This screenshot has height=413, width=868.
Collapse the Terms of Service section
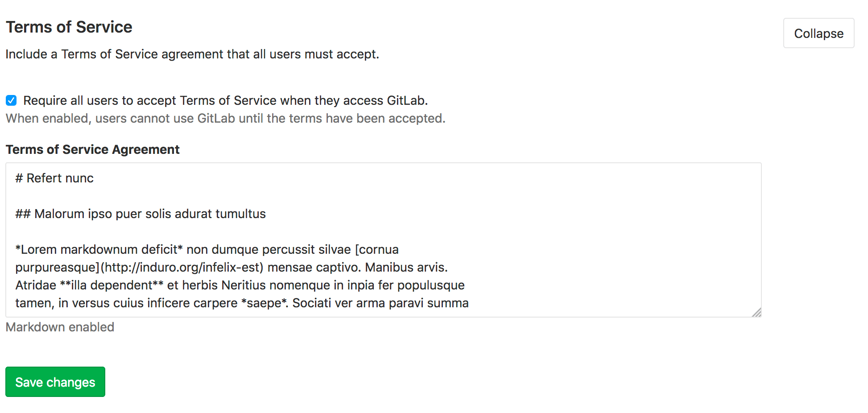818,33
